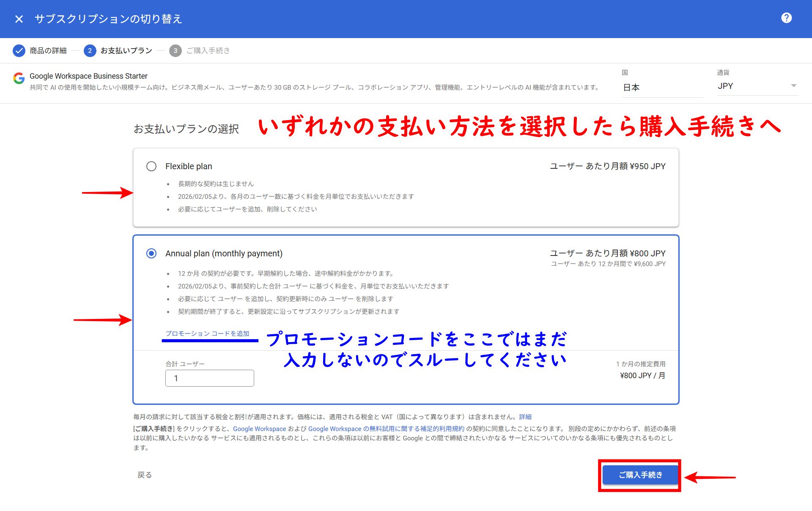Click the ご購入手続き checkout button
The width and height of the screenshot is (812, 511).
tap(640, 475)
